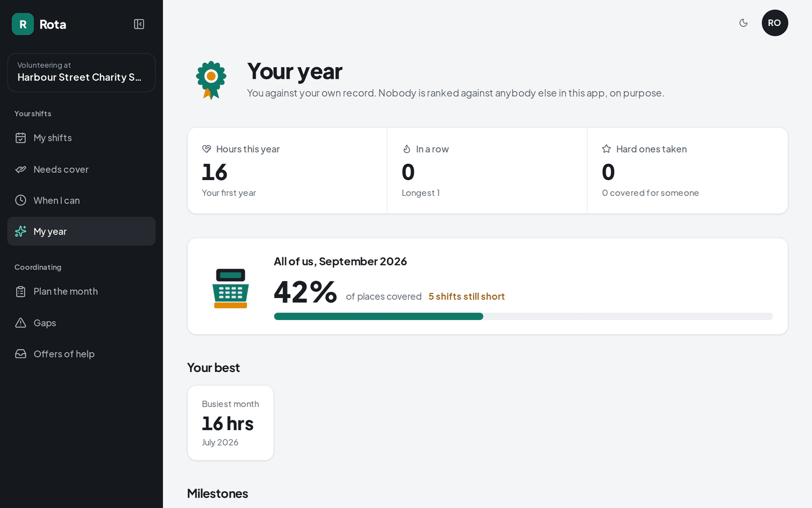Click the heart icon beside Hours this year

[206, 149]
